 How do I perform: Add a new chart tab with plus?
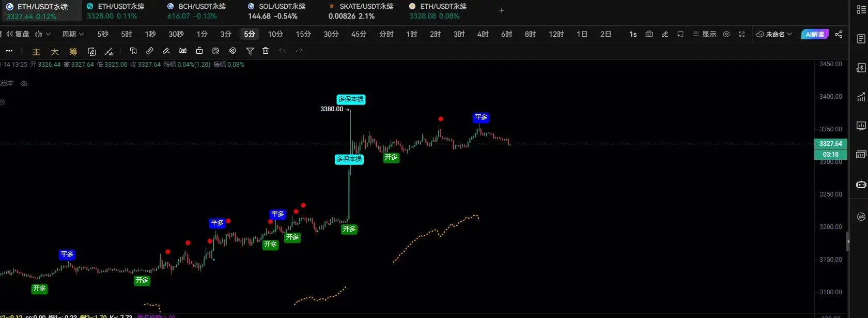(x=501, y=10)
